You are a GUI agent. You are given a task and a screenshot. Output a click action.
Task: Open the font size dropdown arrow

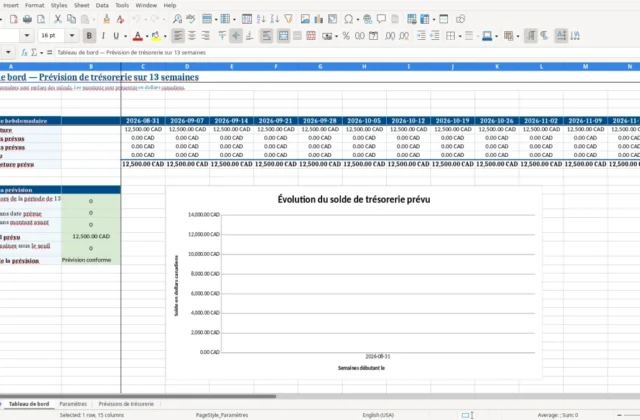click(x=72, y=36)
